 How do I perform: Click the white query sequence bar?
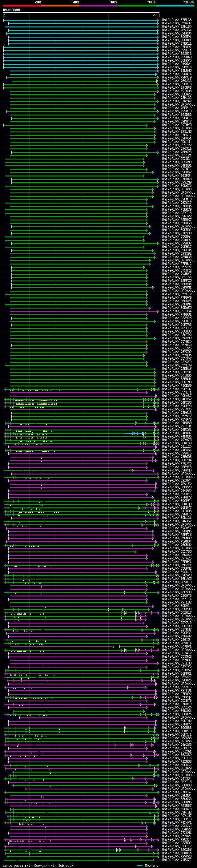81,13
